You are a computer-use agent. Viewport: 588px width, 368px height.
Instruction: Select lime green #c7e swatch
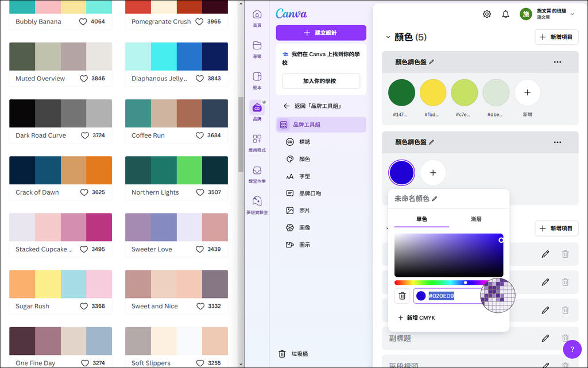[x=464, y=92]
